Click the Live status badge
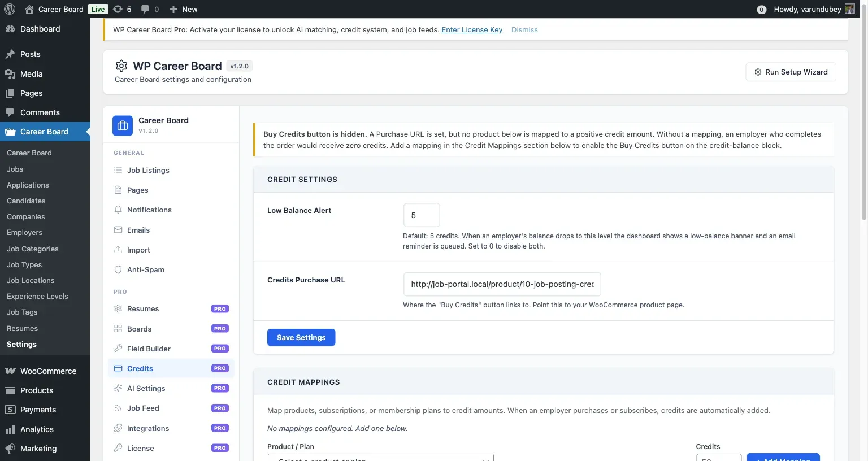The width and height of the screenshot is (868, 461). [98, 9]
